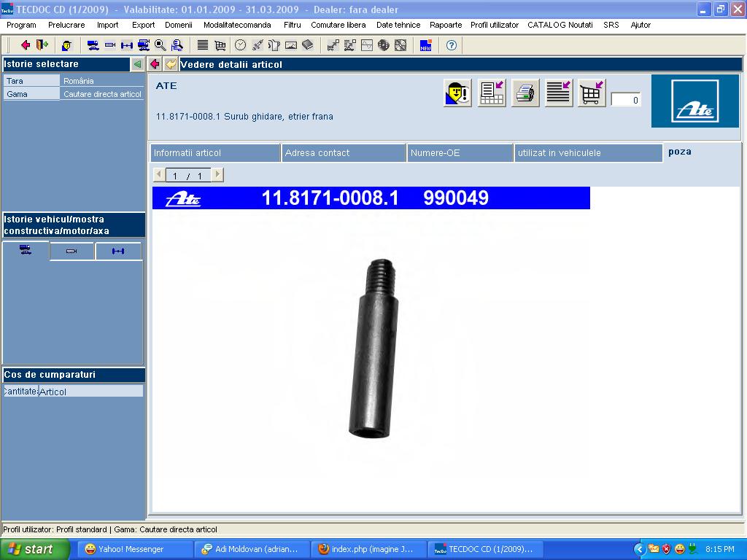Select passenger car search icon in toolbar
Viewport: 747px width, 560px height.
click(x=93, y=45)
